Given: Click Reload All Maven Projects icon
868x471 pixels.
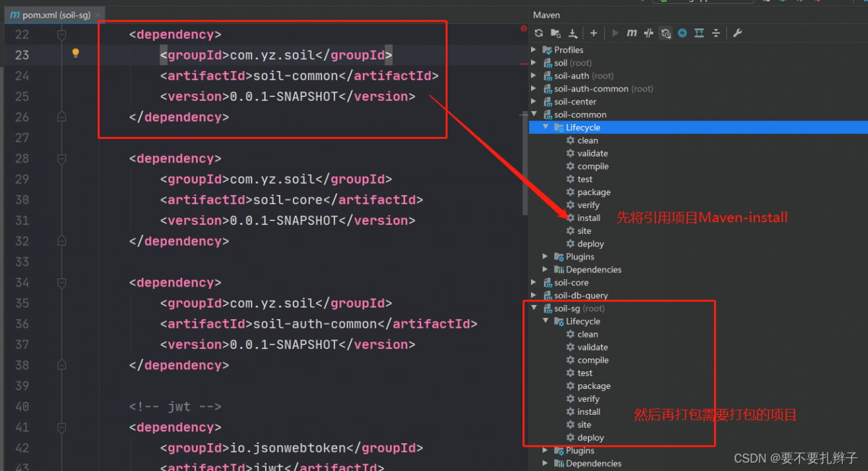Looking at the screenshot, I should 538,33.
